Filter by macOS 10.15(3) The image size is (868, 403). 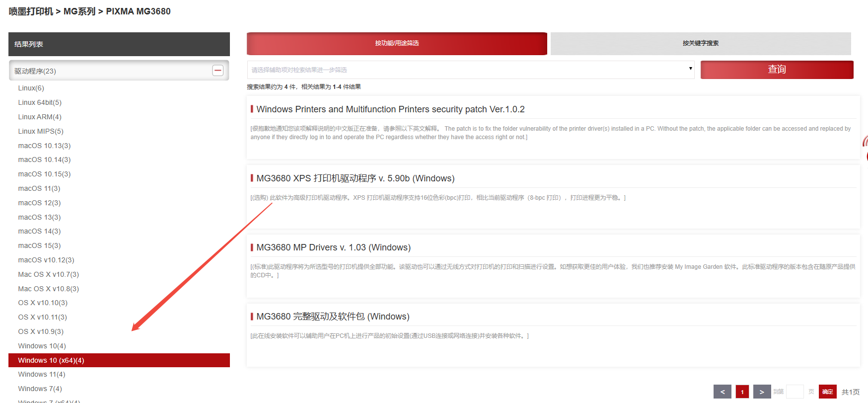click(44, 174)
